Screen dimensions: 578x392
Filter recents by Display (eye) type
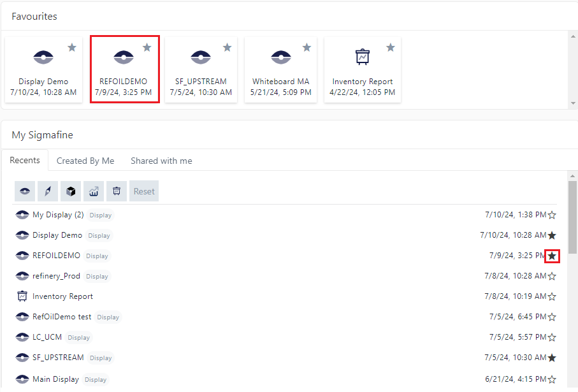point(25,191)
